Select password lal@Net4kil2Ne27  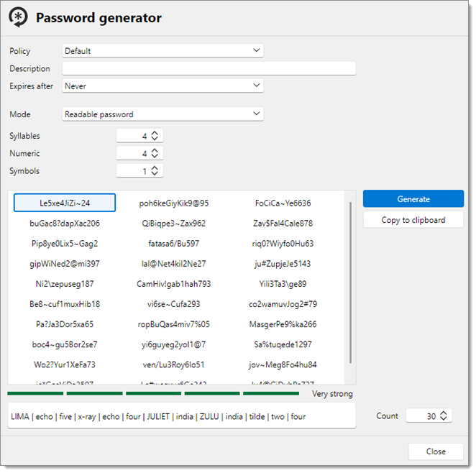(173, 264)
